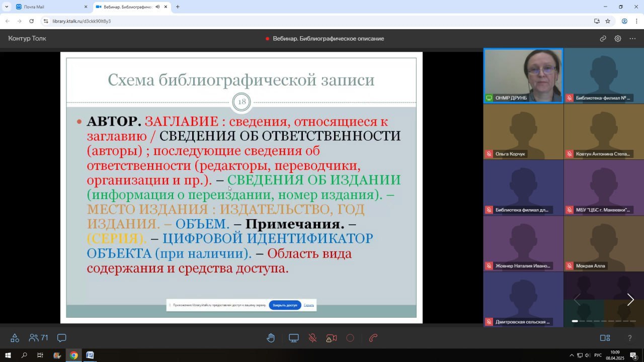Open participants list showing 71
Screen dimensions: 644x362
click(x=38, y=338)
